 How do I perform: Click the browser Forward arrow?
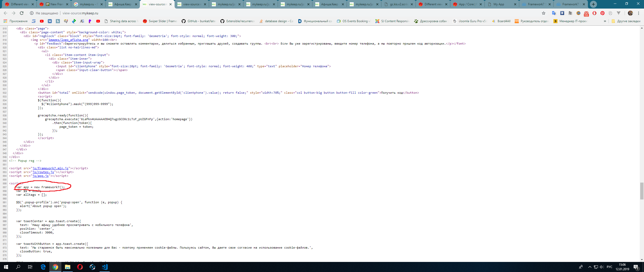click(14, 13)
